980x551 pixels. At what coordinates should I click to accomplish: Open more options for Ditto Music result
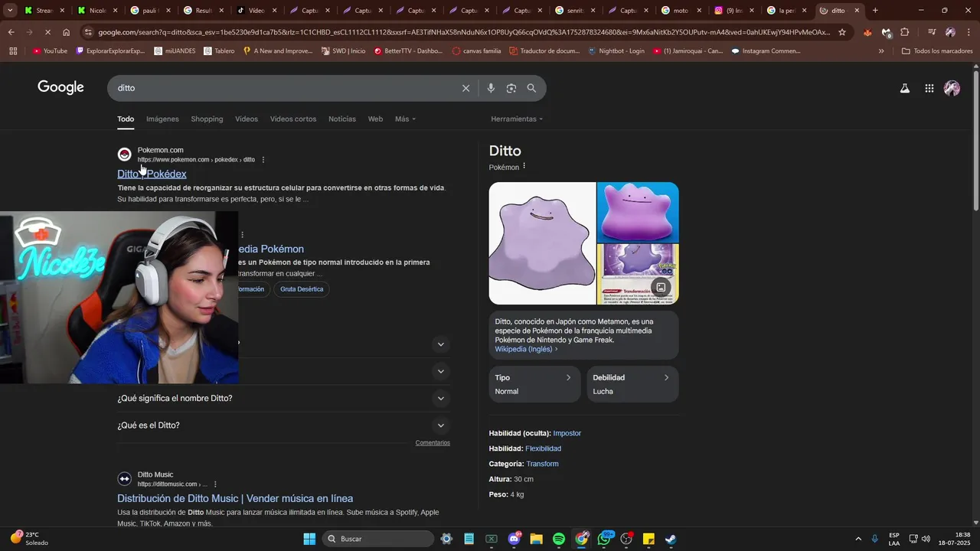point(215,484)
